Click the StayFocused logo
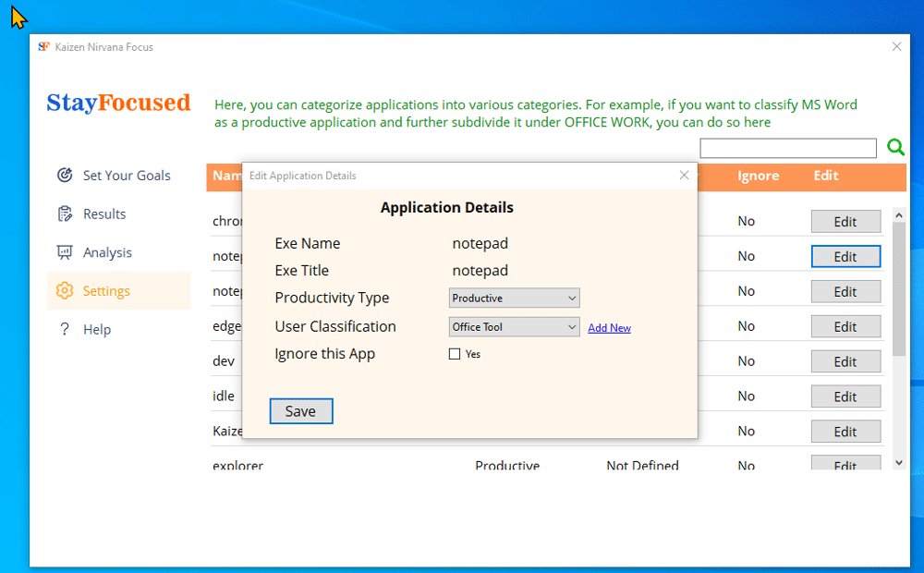 click(x=118, y=103)
